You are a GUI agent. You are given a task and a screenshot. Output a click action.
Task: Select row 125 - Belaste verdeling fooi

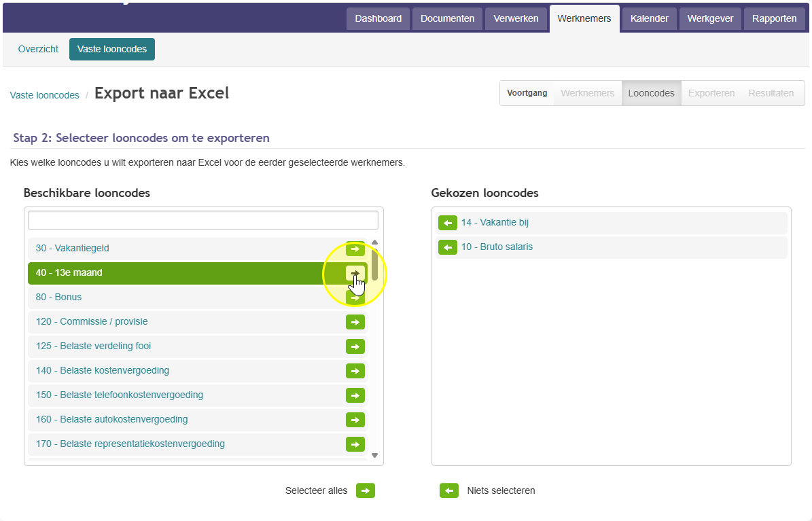(197, 346)
